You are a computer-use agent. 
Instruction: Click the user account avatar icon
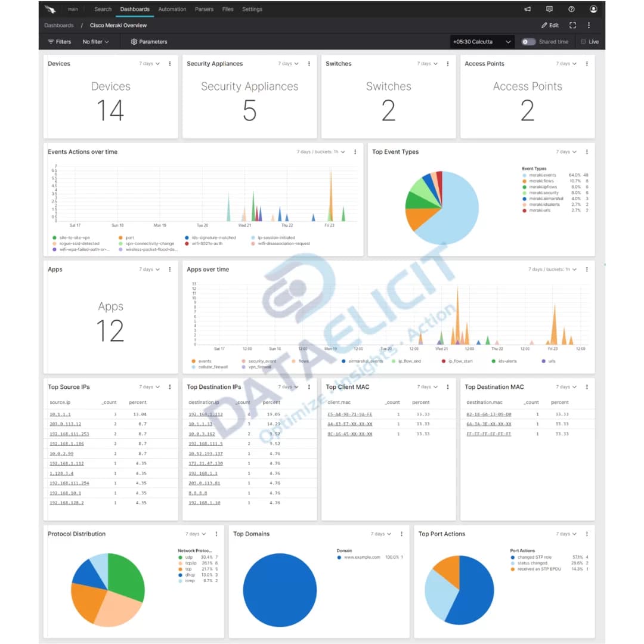pos(593,9)
